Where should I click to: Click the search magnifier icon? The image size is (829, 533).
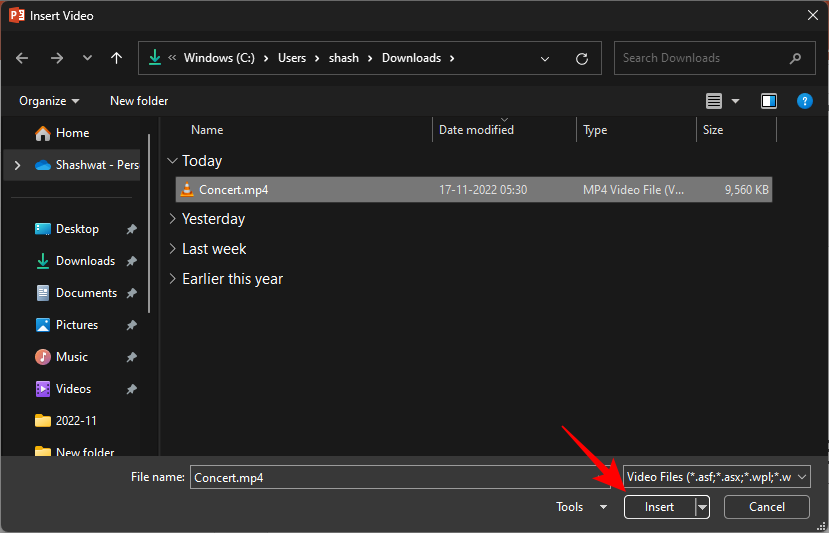[x=795, y=58]
